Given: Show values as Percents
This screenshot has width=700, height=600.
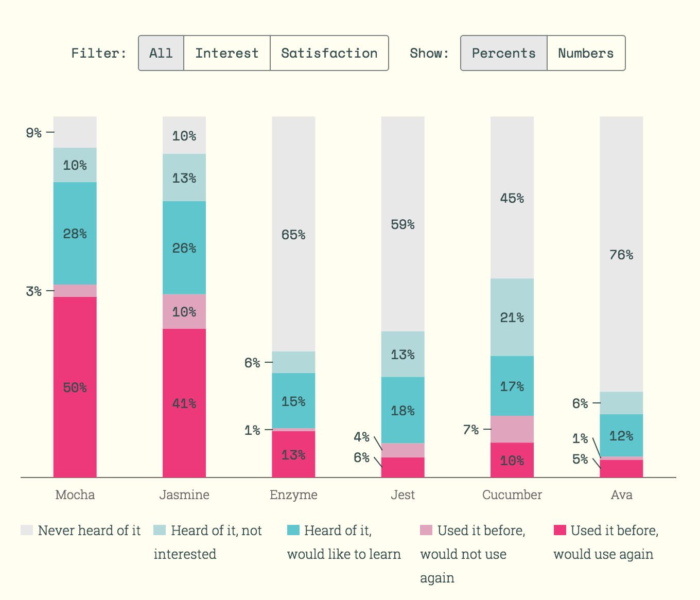Looking at the screenshot, I should (503, 53).
